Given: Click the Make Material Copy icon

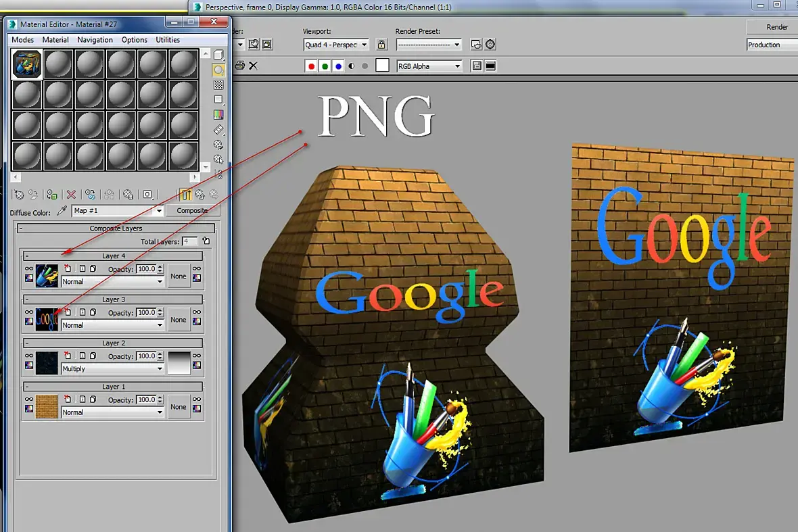Looking at the screenshot, I should pyautogui.click(x=90, y=194).
